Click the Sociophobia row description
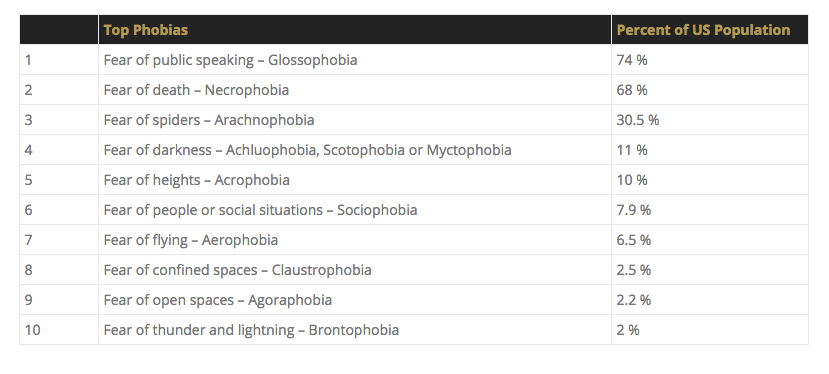 pyautogui.click(x=260, y=210)
